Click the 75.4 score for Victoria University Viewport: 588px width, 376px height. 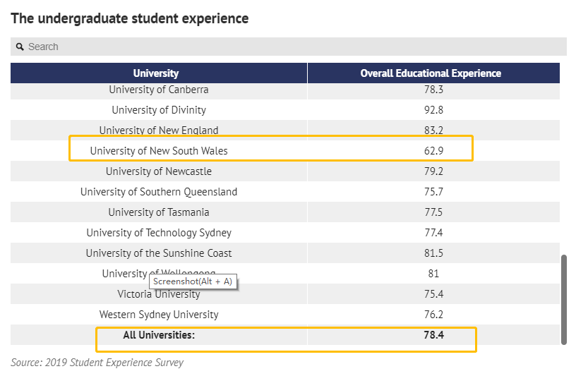pyautogui.click(x=433, y=294)
